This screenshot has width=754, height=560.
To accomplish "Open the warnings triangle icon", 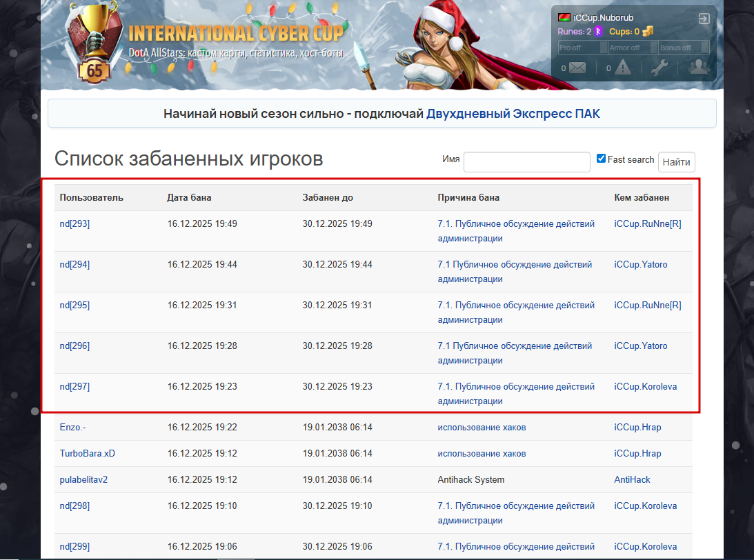I will click(x=623, y=68).
